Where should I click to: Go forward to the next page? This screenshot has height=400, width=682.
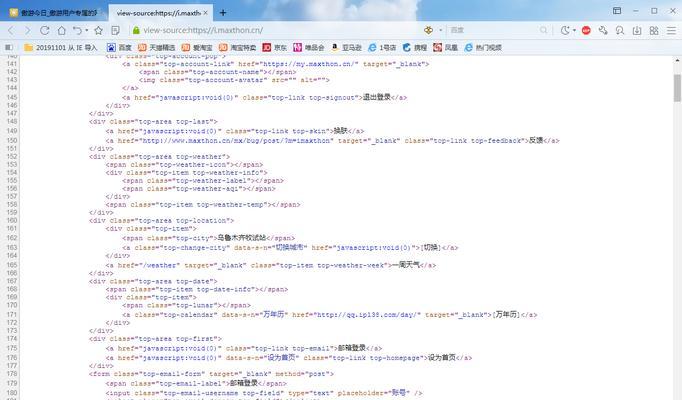point(27,30)
